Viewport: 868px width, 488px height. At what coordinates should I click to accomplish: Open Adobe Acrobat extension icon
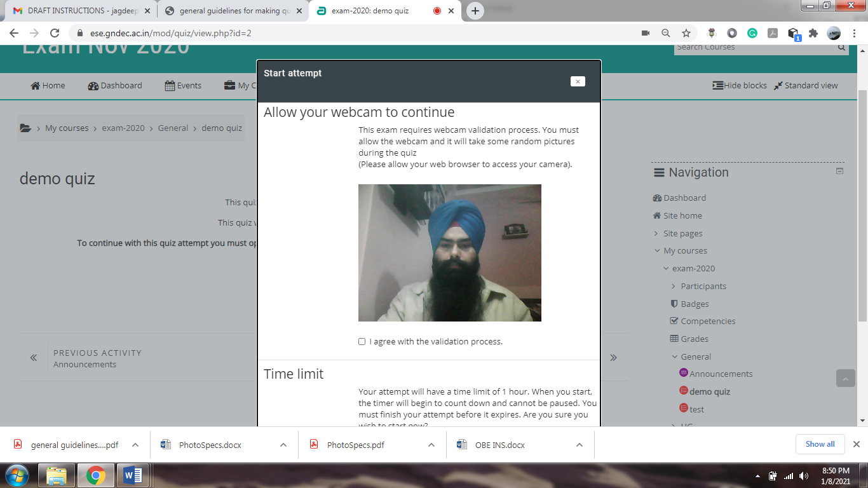click(773, 33)
